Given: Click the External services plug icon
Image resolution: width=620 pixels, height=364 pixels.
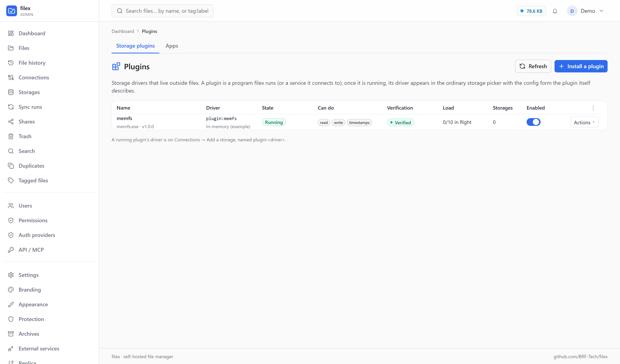Looking at the screenshot, I should click(11, 349).
